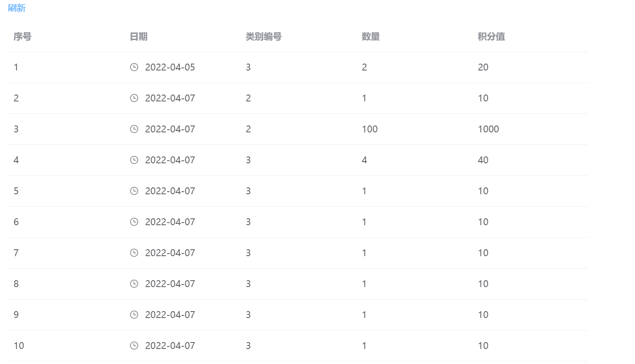The image size is (635, 364).
Task: Click 积分值 10 in row 8
Action: tap(483, 284)
